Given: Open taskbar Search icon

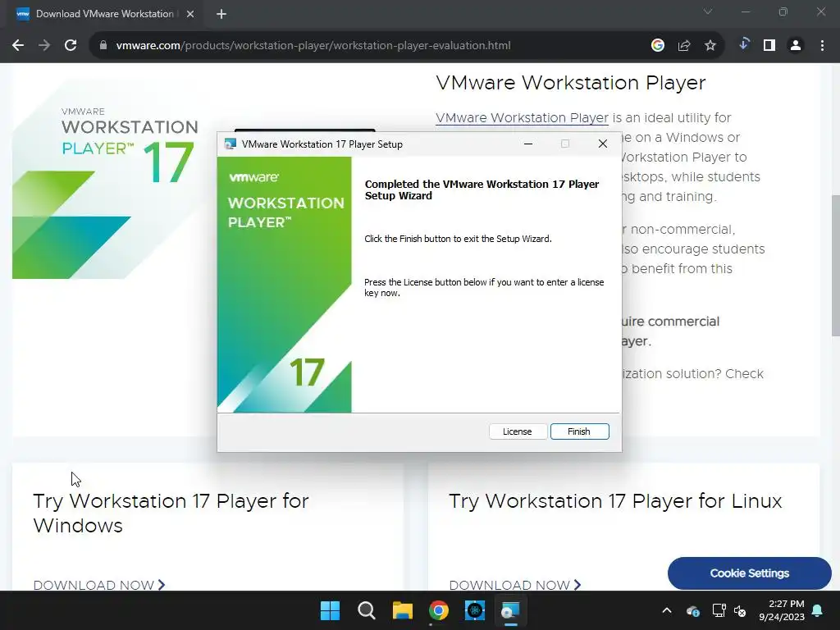Looking at the screenshot, I should click(367, 610).
